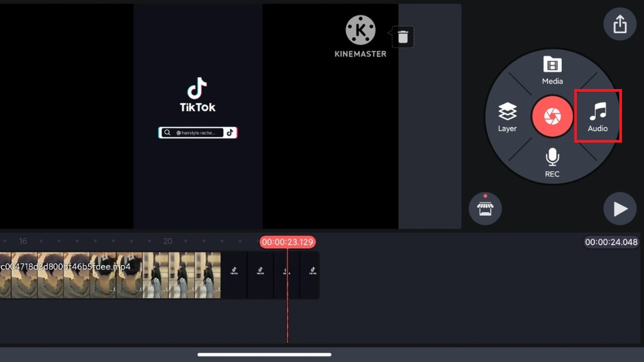
Task: Play the video preview
Action: click(x=620, y=209)
